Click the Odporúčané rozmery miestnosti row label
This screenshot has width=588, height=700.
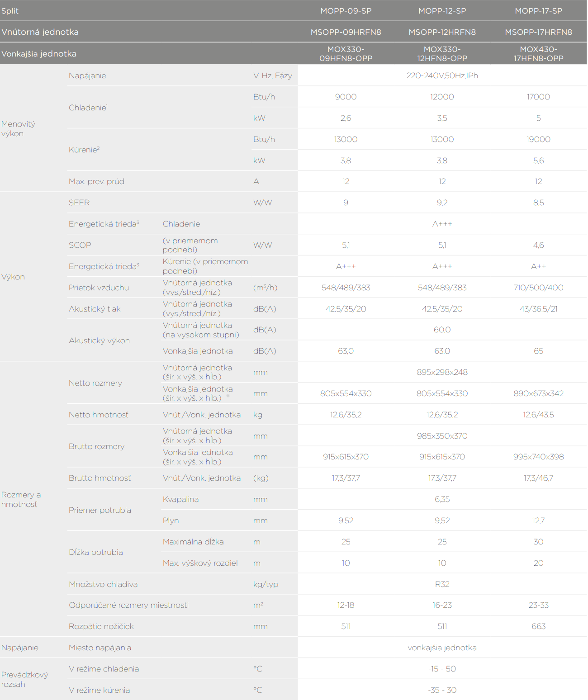coord(128,605)
